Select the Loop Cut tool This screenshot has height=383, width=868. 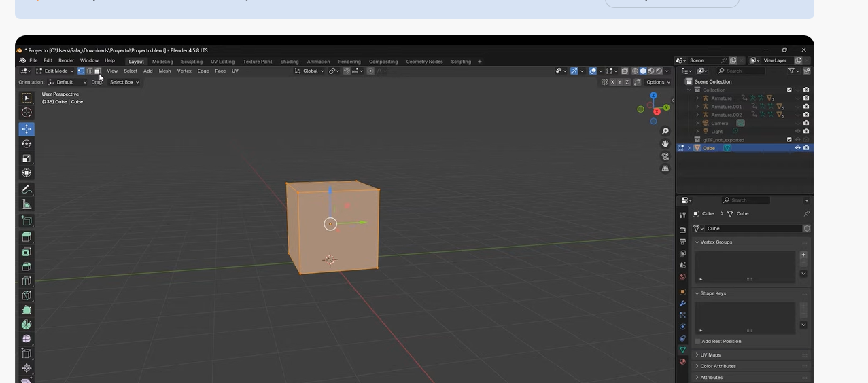(x=27, y=281)
